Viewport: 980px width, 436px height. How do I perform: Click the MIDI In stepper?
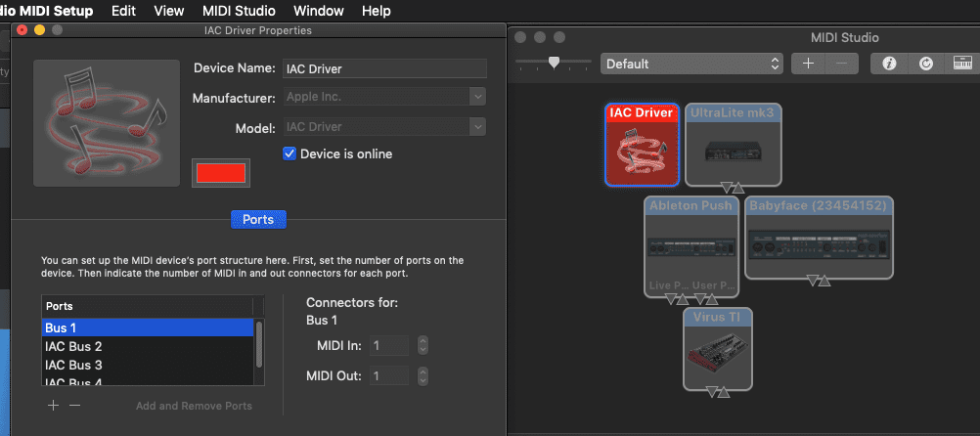pyautogui.click(x=423, y=345)
